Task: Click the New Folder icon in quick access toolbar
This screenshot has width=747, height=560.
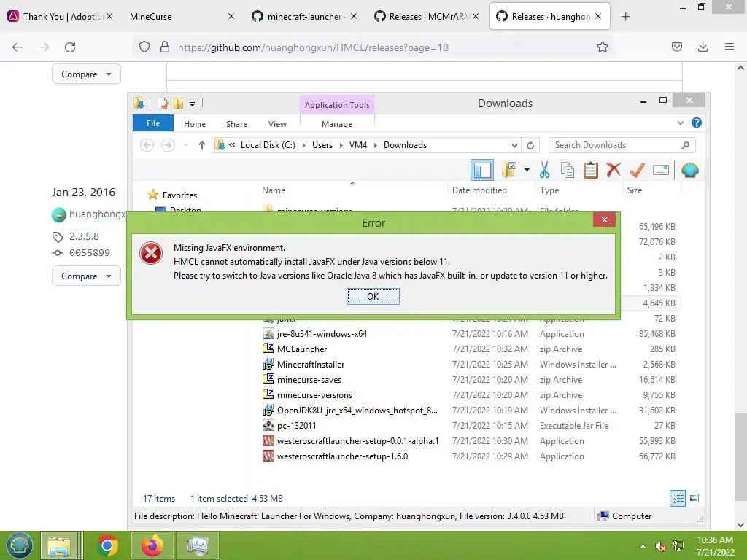Action: coord(179,104)
